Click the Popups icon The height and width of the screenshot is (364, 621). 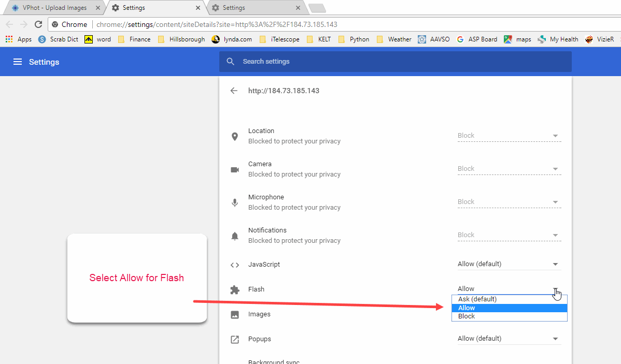pos(235,339)
